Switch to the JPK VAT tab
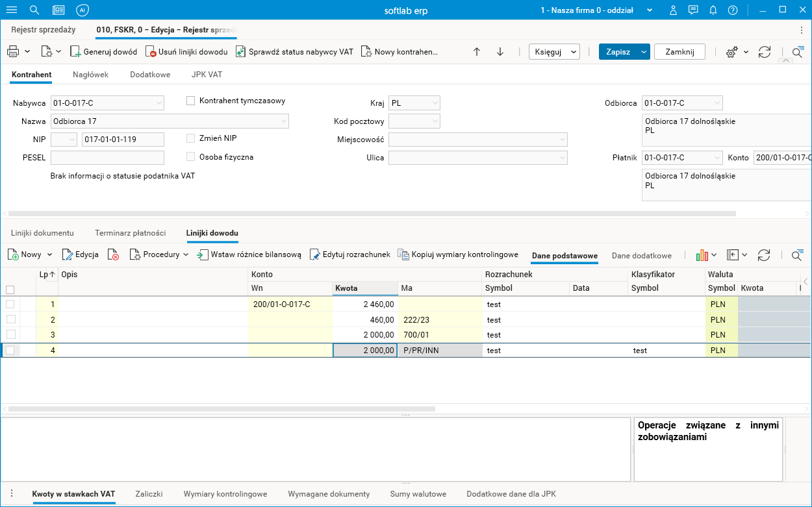 click(207, 75)
